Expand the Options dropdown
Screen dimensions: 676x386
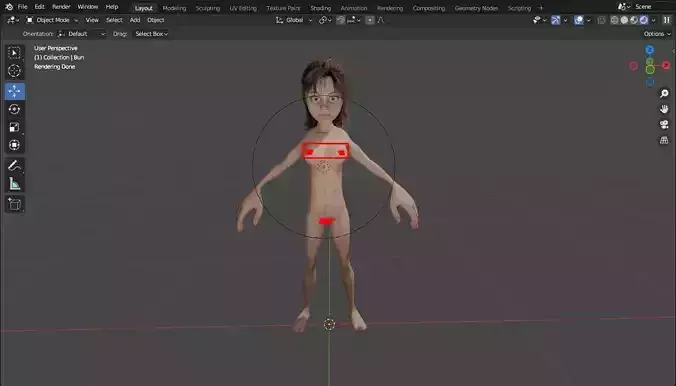click(657, 34)
